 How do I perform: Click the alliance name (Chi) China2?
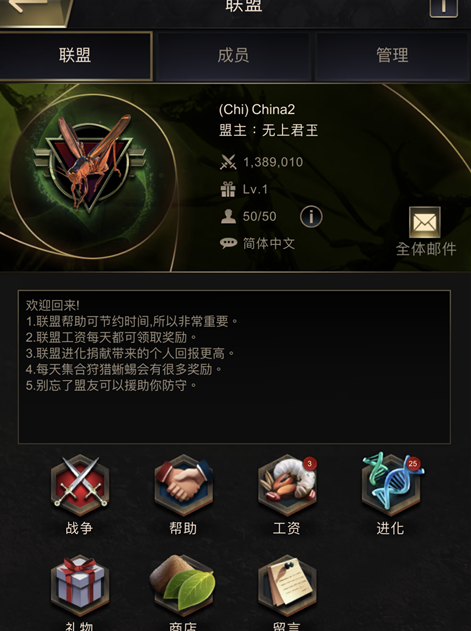click(257, 109)
